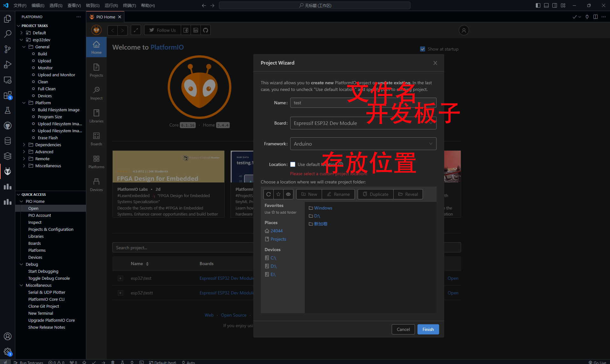
Task: Open GitHub view in activity bar
Action: (x=8, y=126)
